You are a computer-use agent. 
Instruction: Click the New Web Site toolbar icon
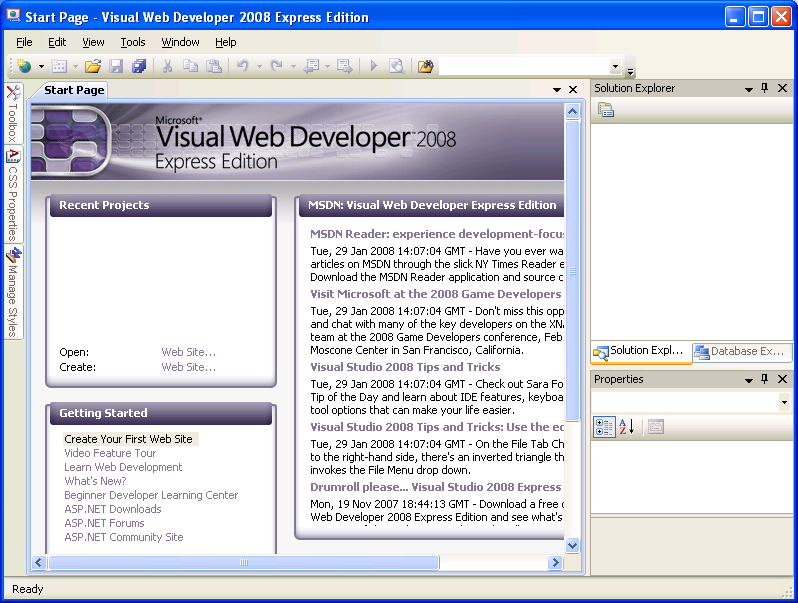click(24, 66)
